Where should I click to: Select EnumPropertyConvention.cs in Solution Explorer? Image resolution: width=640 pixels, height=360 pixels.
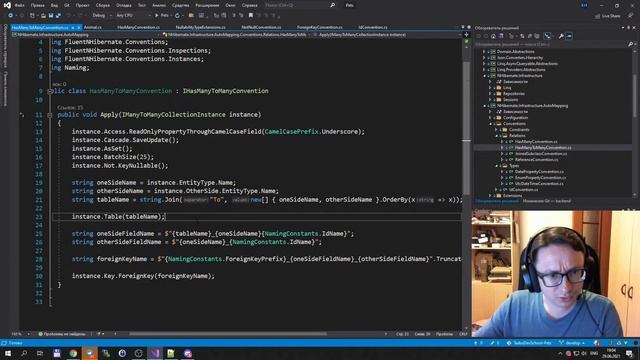coord(540,178)
